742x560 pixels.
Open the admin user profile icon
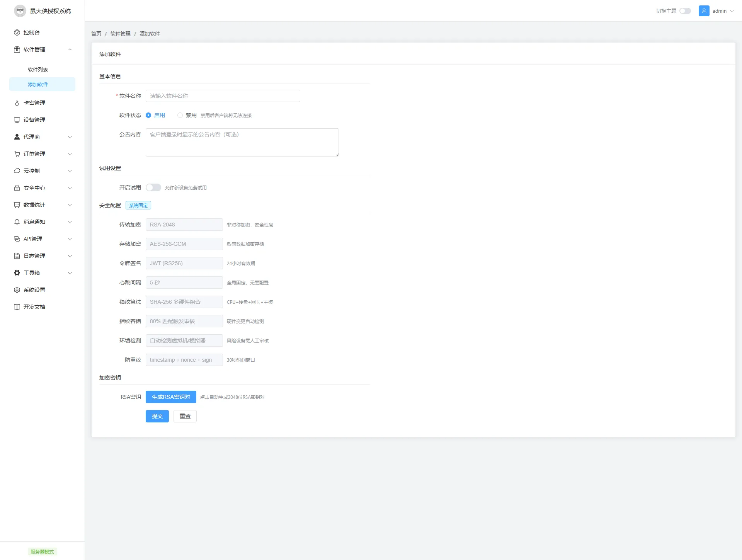click(x=704, y=11)
